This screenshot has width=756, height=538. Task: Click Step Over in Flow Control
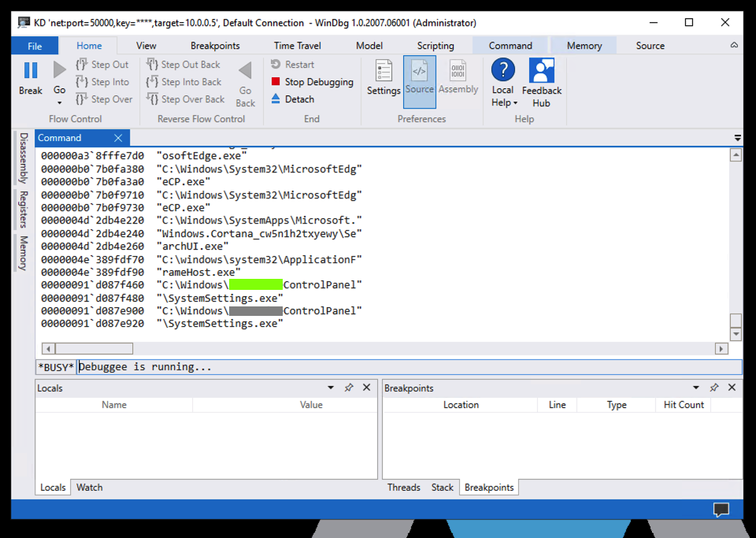click(x=104, y=99)
